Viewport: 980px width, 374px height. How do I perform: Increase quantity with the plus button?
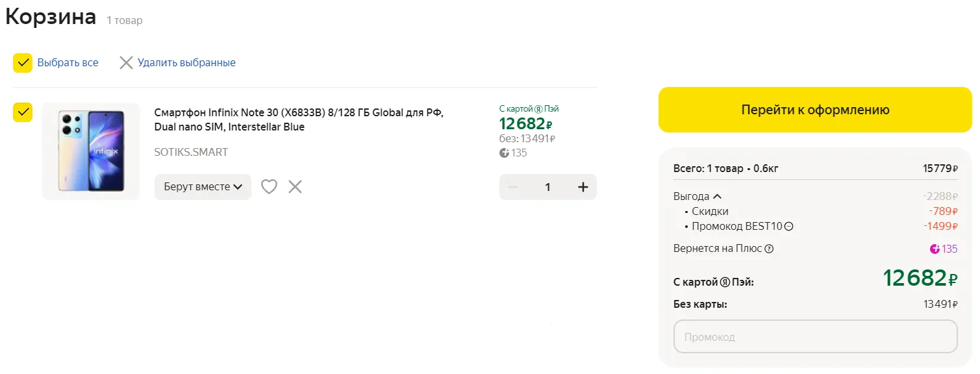click(583, 187)
